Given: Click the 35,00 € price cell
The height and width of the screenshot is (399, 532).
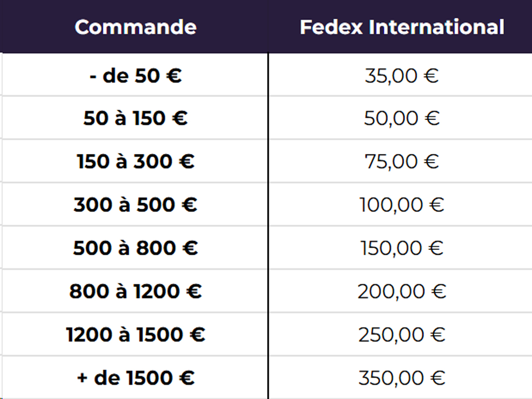Looking at the screenshot, I should click(402, 76).
